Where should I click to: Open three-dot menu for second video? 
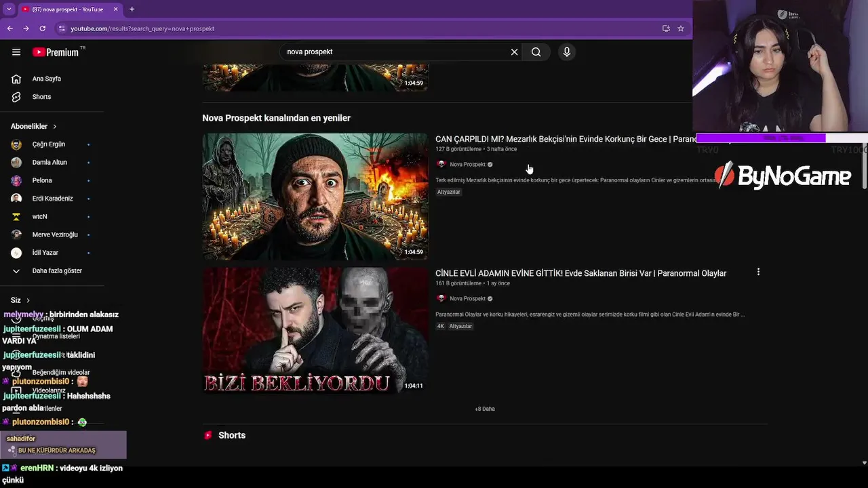758,272
